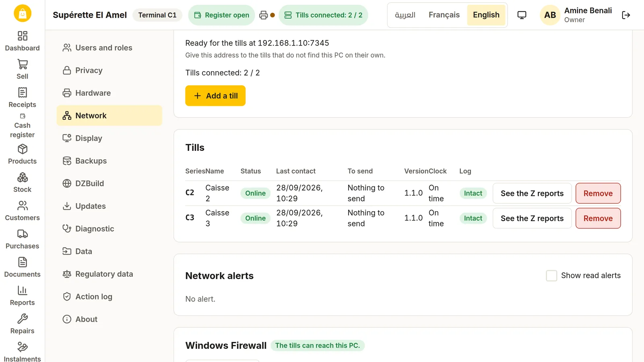The image size is (644, 362).
Task: Open the Diagnostic page
Action: tap(109, 229)
